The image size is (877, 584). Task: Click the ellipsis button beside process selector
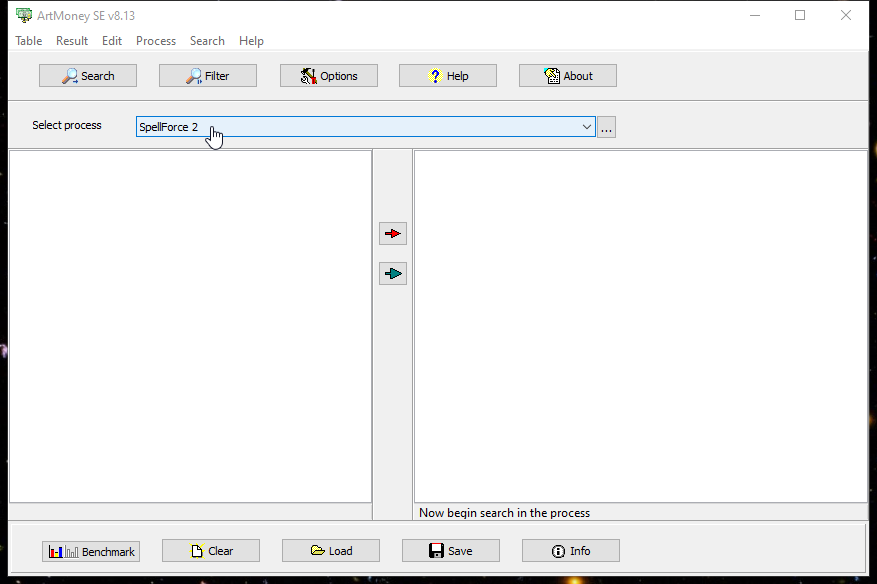click(606, 127)
